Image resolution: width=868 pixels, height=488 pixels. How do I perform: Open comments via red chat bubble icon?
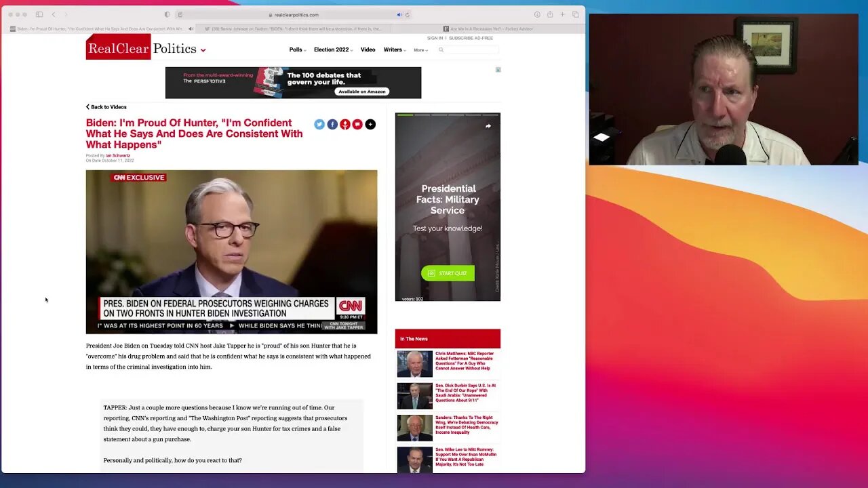coord(357,124)
